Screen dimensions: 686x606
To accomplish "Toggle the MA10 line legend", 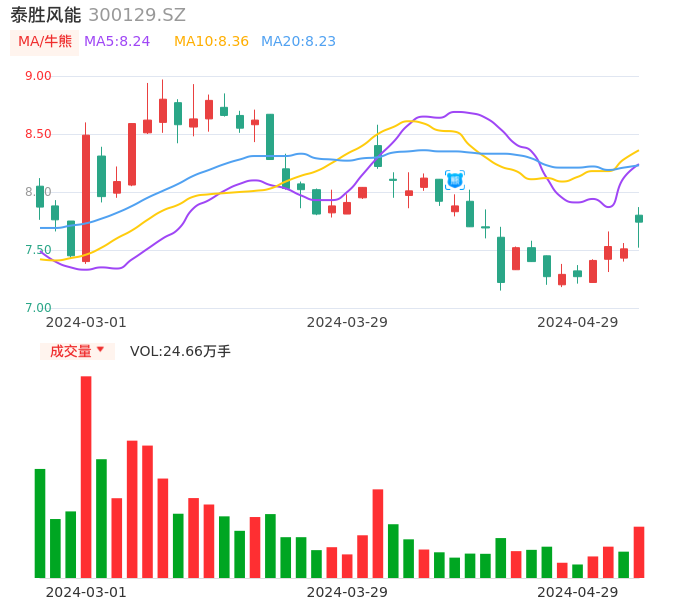I will [x=211, y=41].
